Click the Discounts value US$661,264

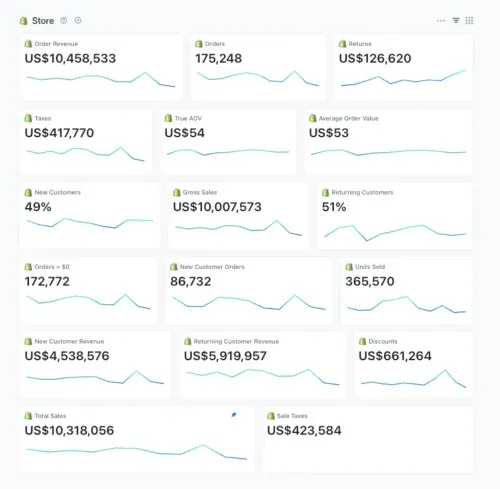pos(395,356)
